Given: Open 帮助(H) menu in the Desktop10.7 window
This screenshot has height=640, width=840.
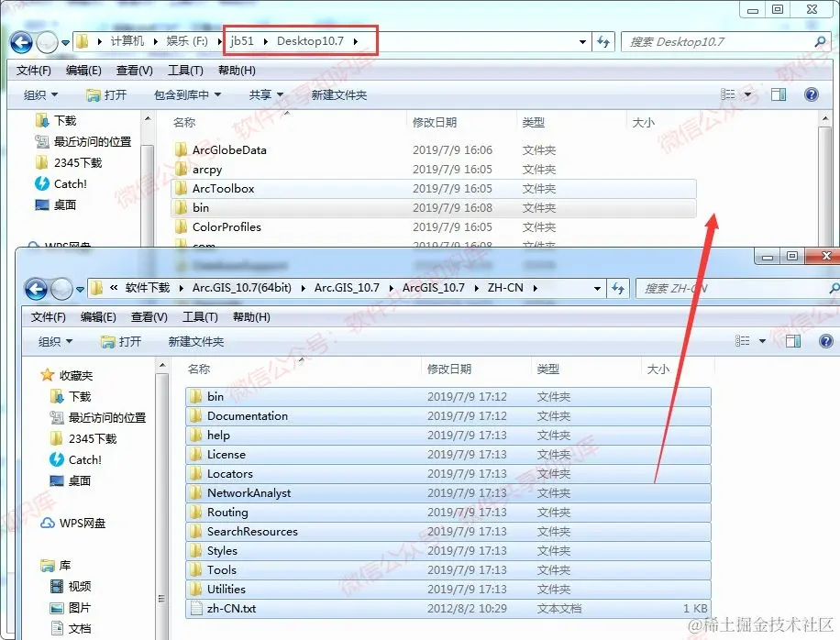Looking at the screenshot, I should [237, 71].
